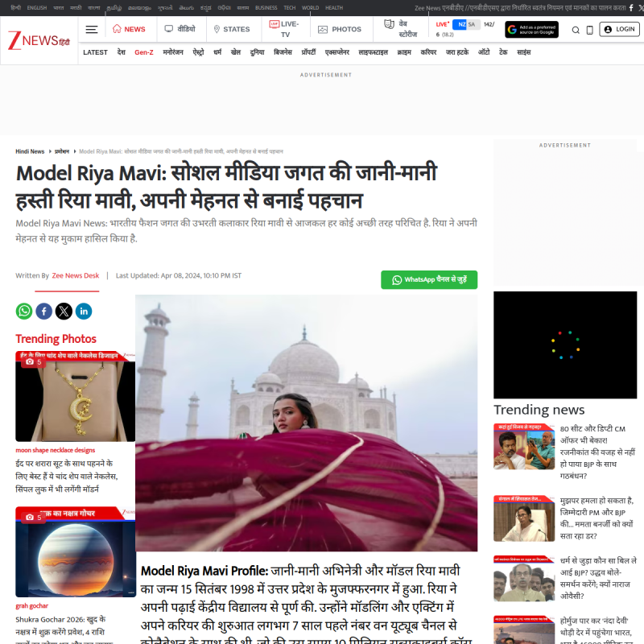The width and height of the screenshot is (644, 644).
Task: Select LATEST in category menu
Action: tap(95, 52)
